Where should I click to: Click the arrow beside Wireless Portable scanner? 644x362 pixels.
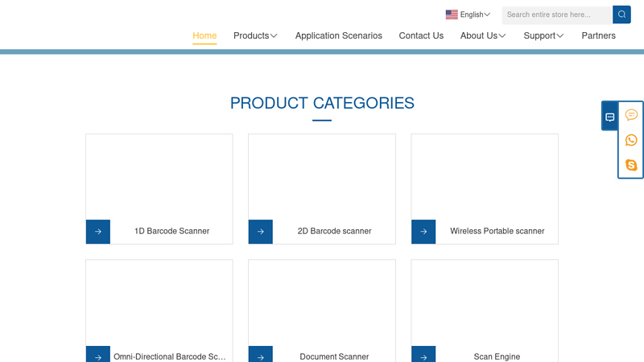click(423, 232)
